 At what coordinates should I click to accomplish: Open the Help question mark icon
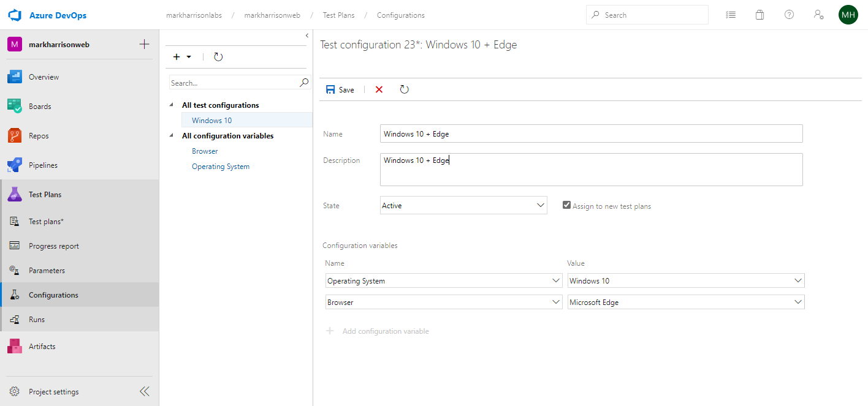tap(789, 15)
